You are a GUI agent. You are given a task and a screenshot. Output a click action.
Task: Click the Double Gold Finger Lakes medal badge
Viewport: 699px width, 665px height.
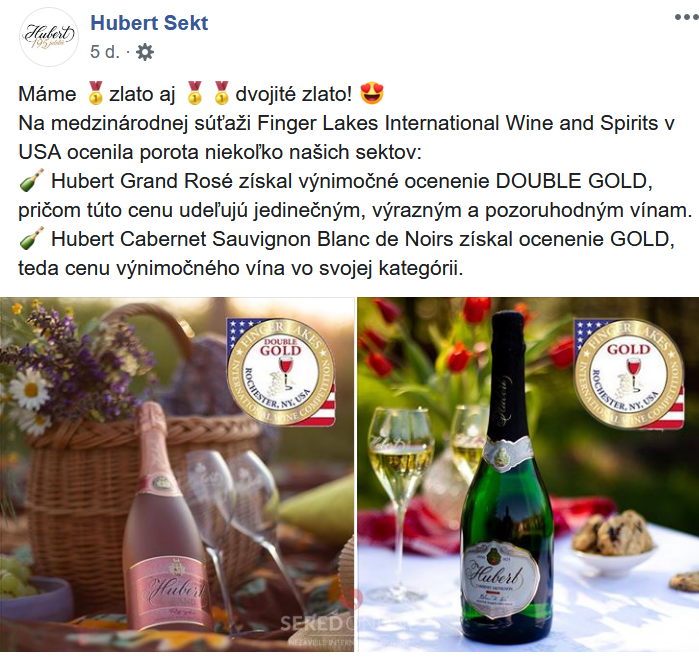pyautogui.click(x=281, y=372)
